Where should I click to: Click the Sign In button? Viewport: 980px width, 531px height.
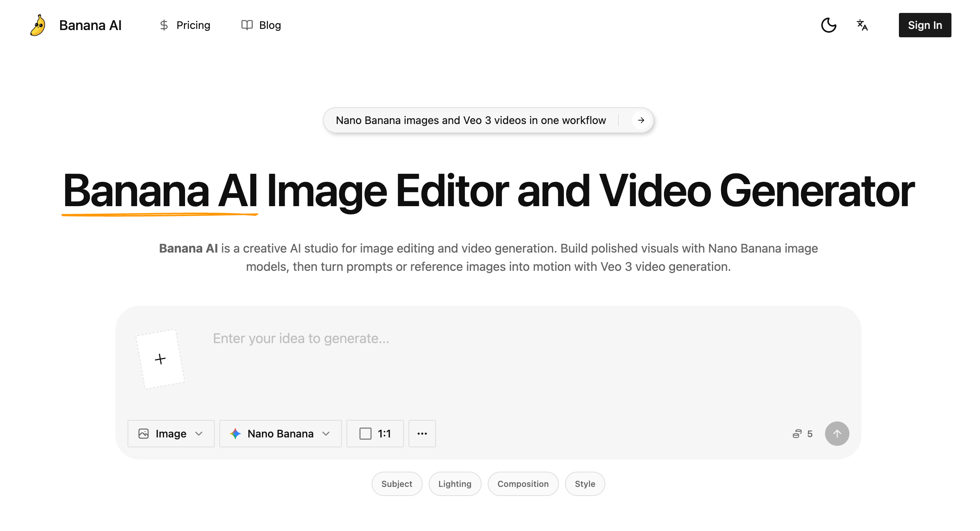coord(925,25)
